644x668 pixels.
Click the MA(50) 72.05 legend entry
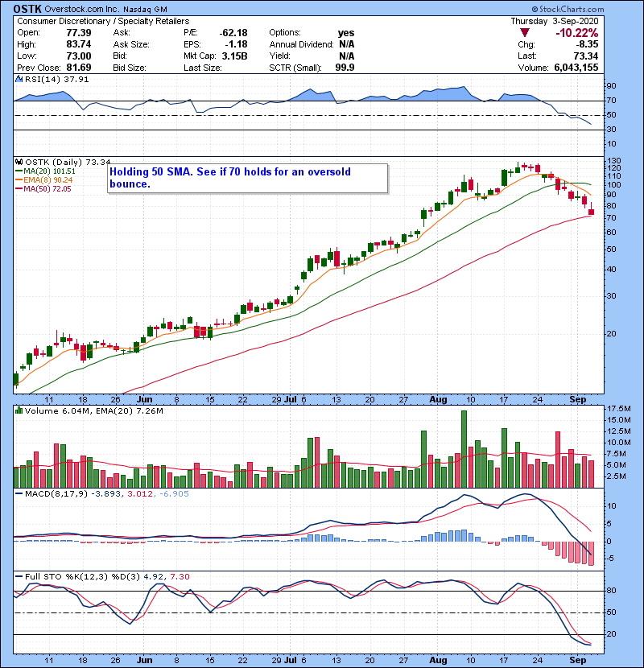[x=43, y=189]
